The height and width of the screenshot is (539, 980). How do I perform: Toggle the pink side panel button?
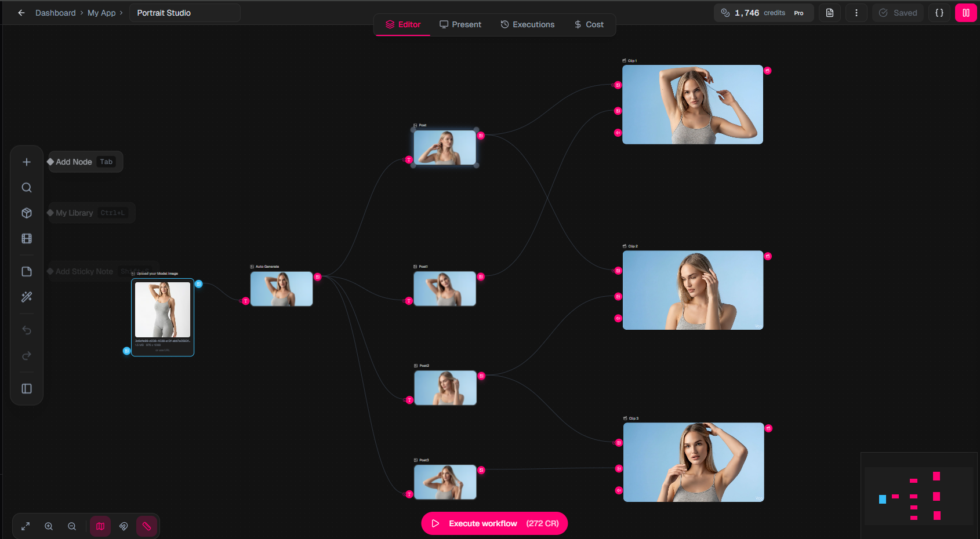(966, 13)
